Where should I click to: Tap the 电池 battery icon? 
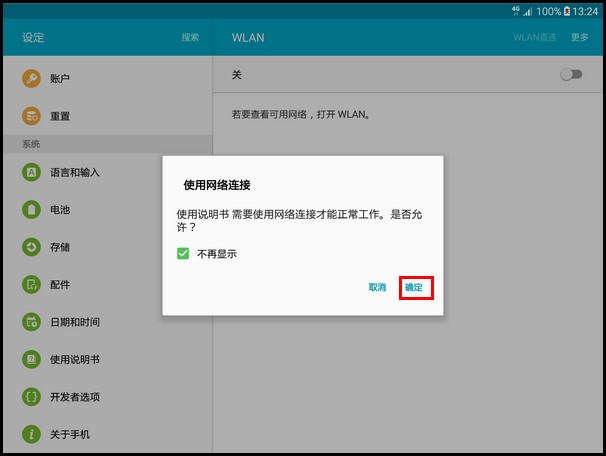31,209
